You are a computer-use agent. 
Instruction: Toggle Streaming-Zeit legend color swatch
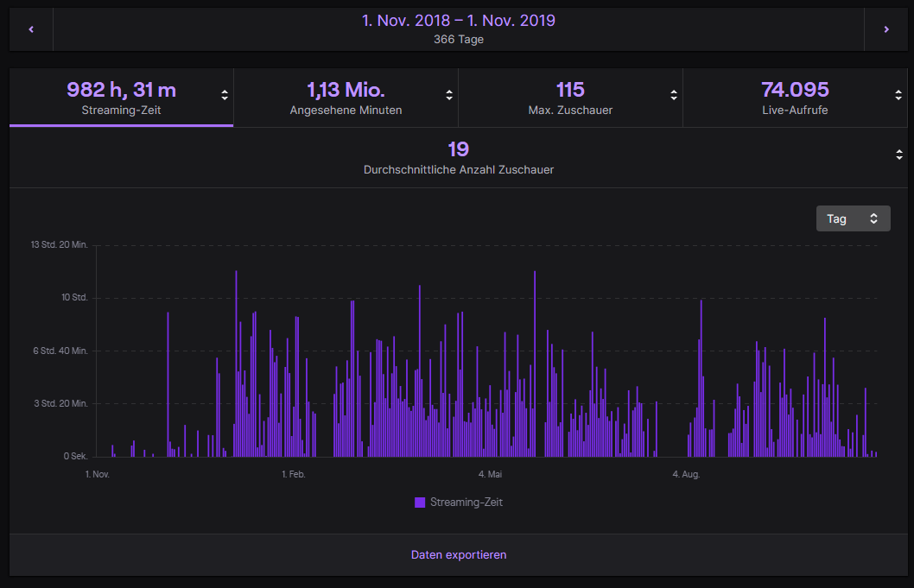420,503
